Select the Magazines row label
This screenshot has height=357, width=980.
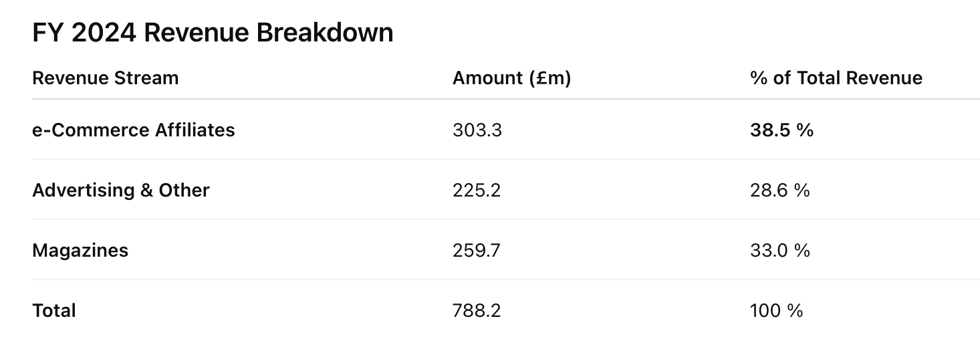pos(80,251)
